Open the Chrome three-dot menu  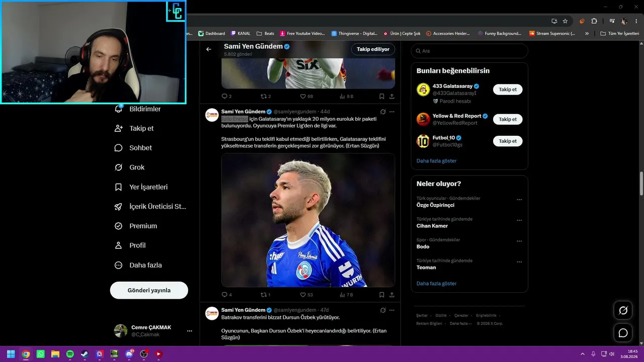point(636,21)
